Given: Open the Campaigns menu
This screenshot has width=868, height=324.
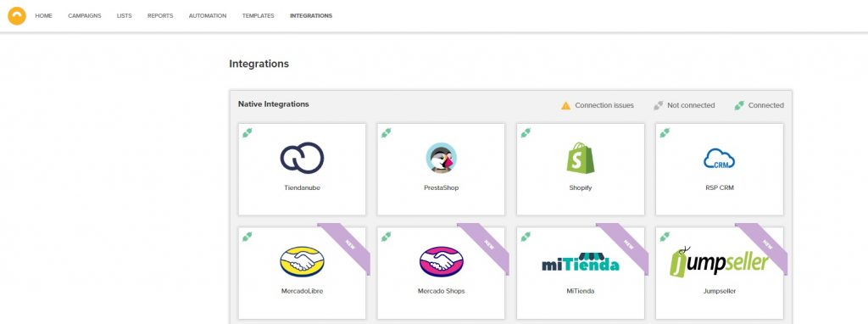Looking at the screenshot, I should 85,16.
